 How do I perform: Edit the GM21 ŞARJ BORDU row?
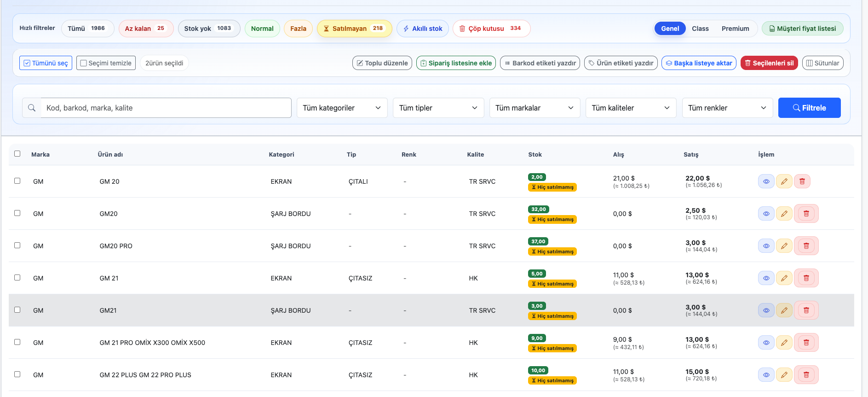coord(784,310)
